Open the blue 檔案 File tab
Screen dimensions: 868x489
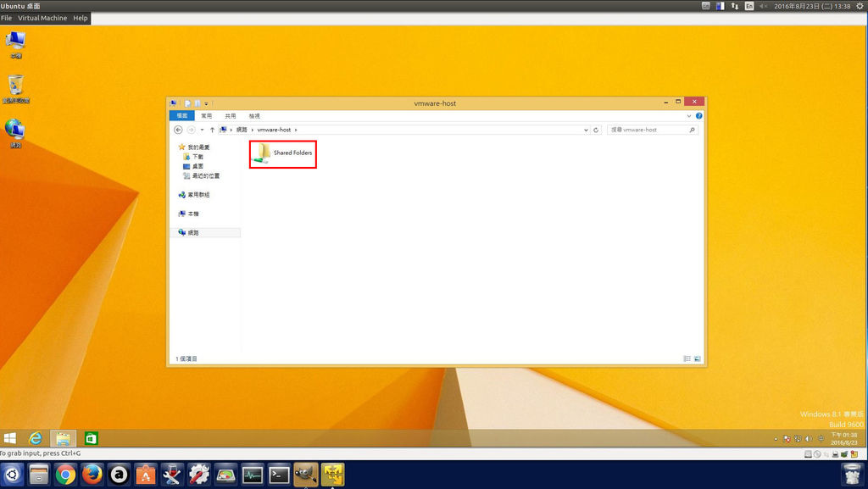point(182,116)
